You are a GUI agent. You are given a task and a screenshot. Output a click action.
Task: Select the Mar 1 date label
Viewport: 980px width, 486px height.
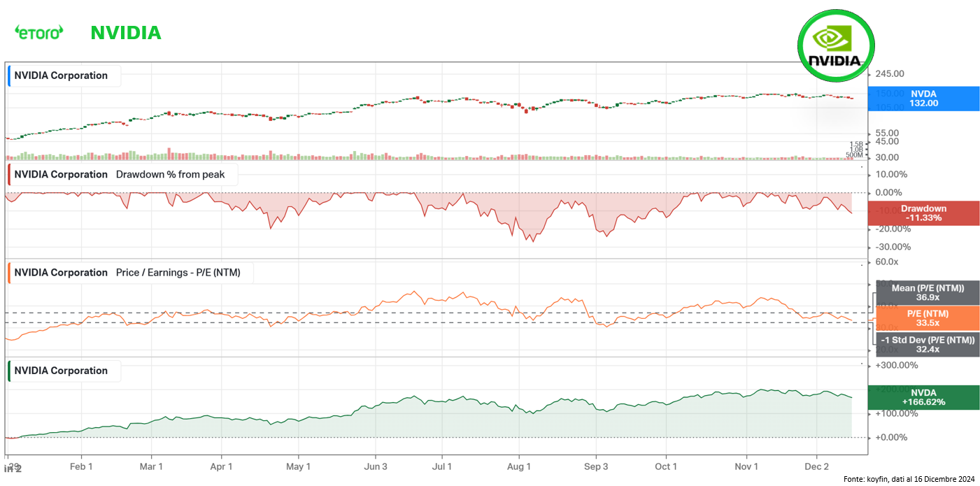(x=151, y=466)
